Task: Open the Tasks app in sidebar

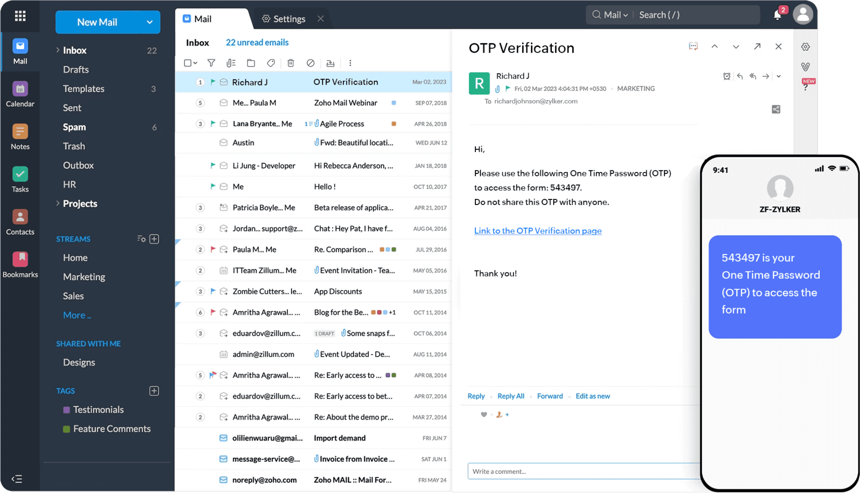Action: tap(20, 179)
